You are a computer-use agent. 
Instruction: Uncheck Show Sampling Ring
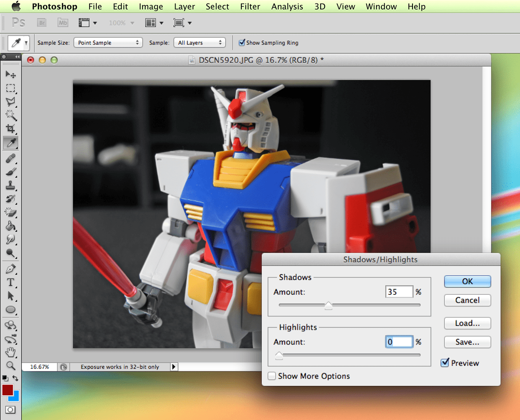[x=242, y=42]
